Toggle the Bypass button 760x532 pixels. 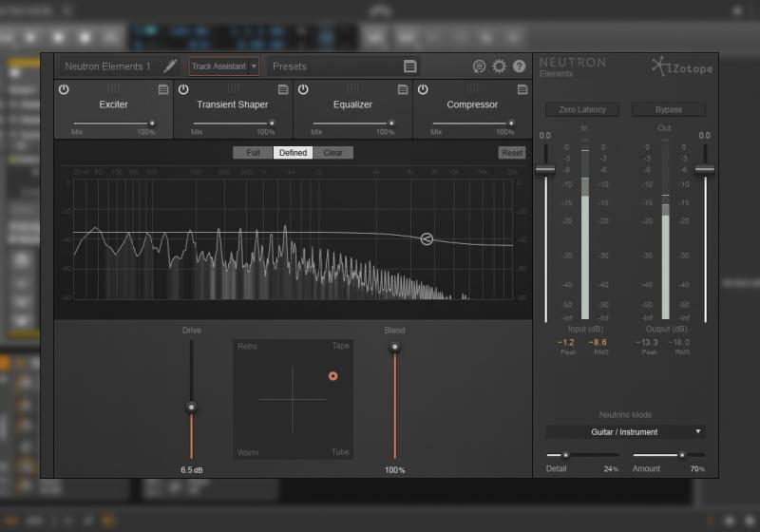click(669, 109)
